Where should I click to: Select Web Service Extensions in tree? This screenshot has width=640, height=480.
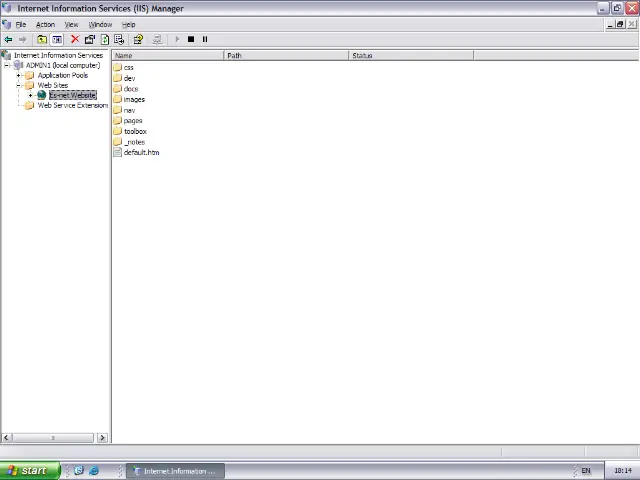pyautogui.click(x=73, y=105)
